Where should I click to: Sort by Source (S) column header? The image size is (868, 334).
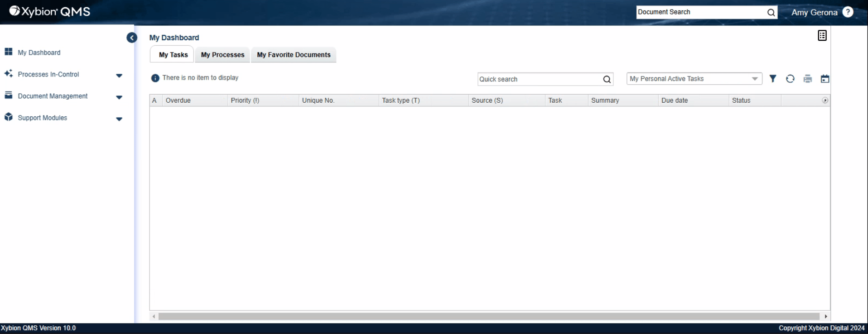[507, 100]
